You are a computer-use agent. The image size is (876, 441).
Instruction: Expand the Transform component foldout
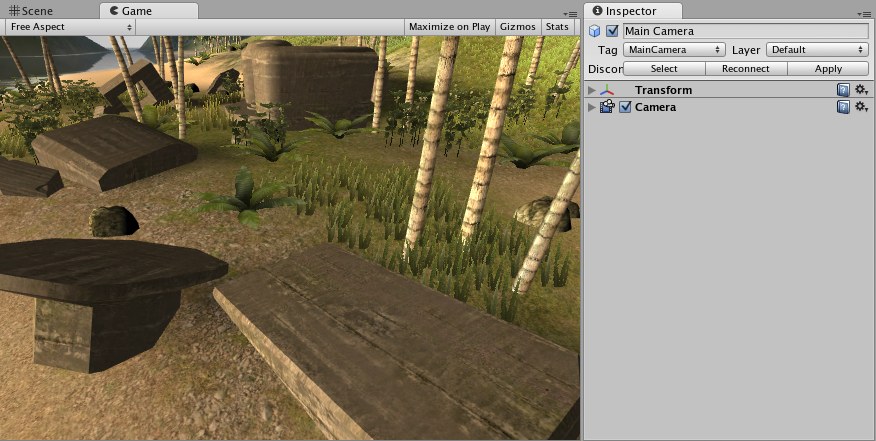(592, 90)
